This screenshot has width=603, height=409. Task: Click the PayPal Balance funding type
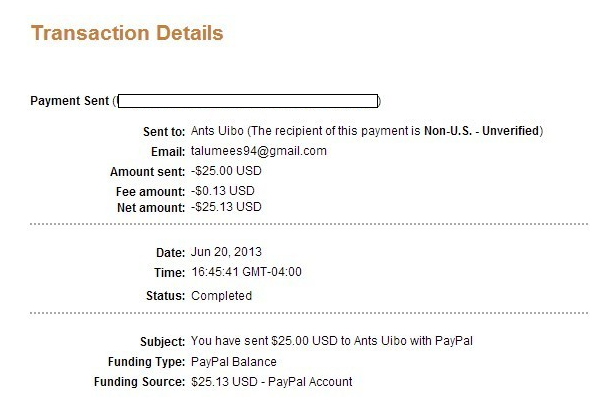(234, 362)
